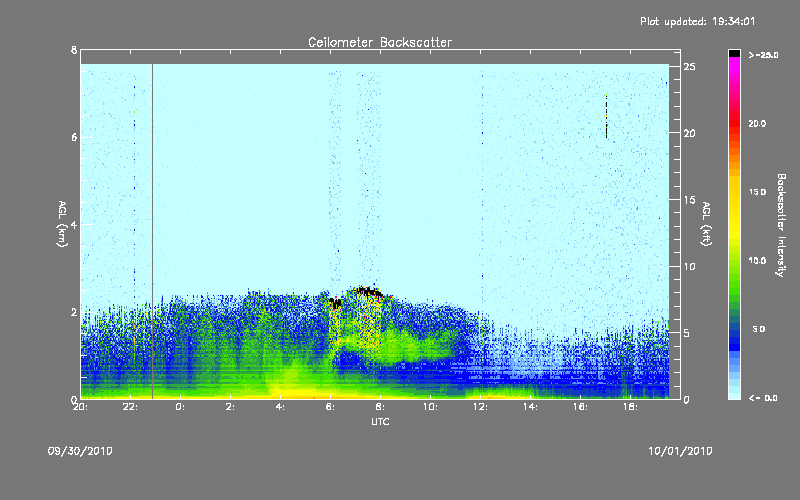800x500 pixels.
Task: Click the 15.0 colorbar label
Action: pyautogui.click(x=757, y=192)
